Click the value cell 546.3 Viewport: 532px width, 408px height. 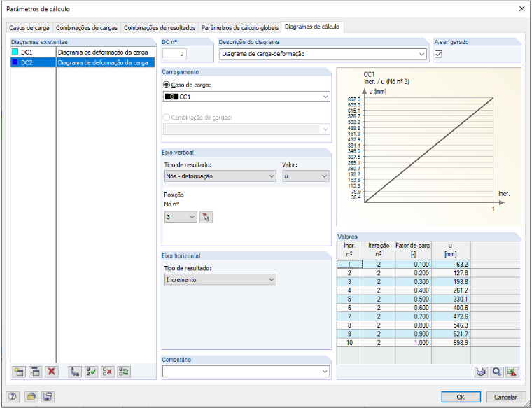point(451,325)
